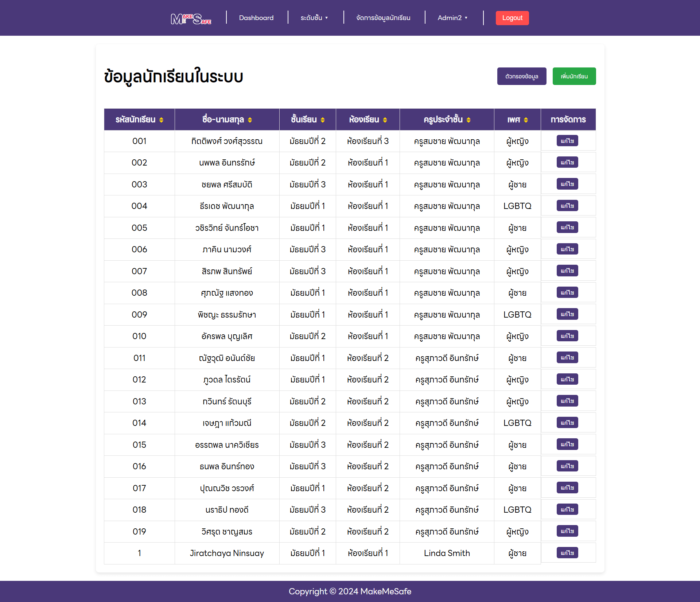Edit student 018 with แก้ไข button
Screen dimensions: 700x602
pos(567,509)
